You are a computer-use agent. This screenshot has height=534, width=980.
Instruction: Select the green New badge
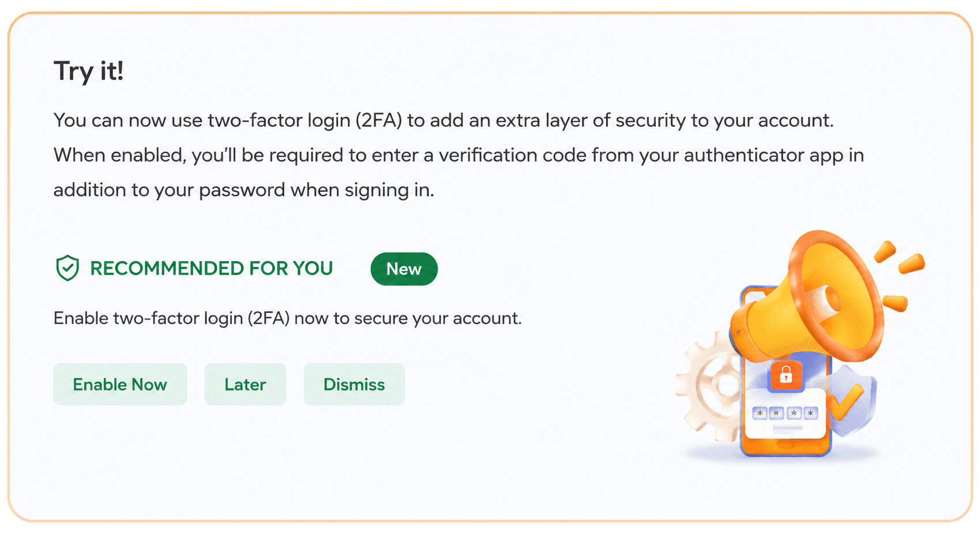pos(404,269)
